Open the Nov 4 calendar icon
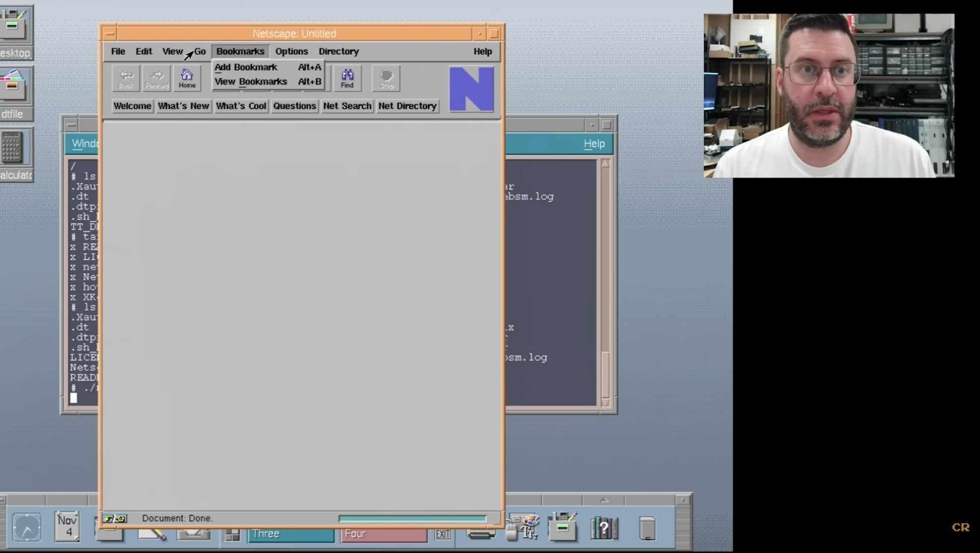Screen dimensions: 980x553 pos(67,527)
